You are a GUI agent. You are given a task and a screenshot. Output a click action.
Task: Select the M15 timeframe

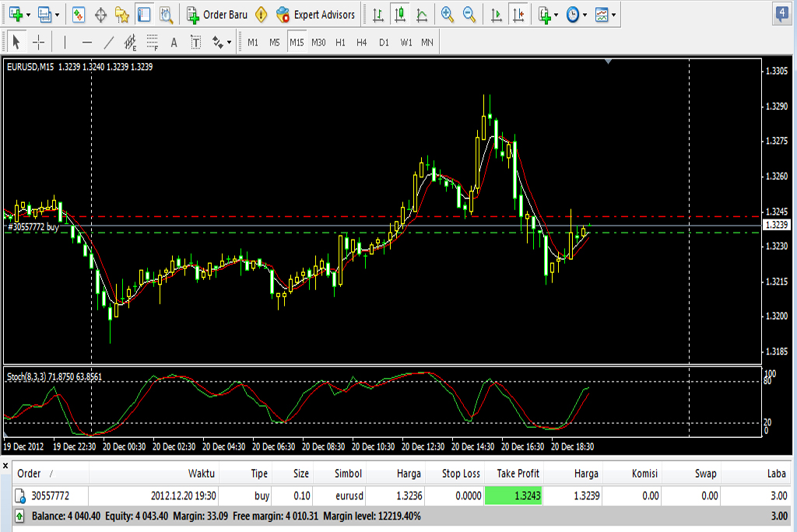[297, 43]
